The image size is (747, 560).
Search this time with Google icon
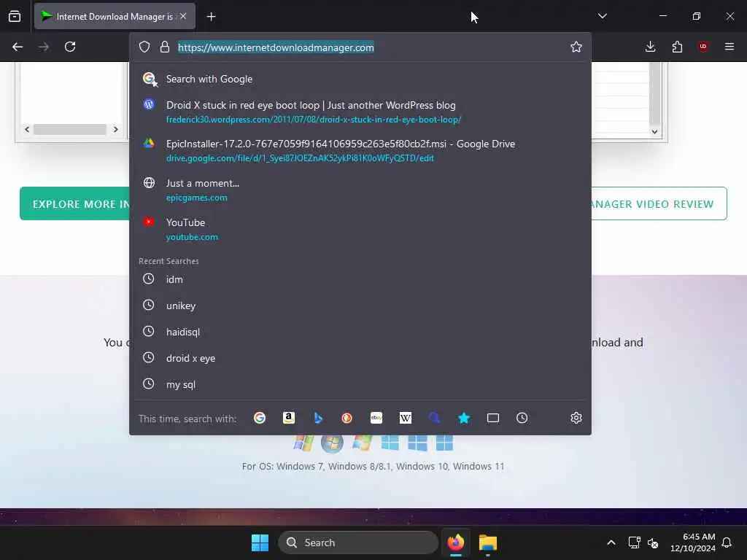260,418
